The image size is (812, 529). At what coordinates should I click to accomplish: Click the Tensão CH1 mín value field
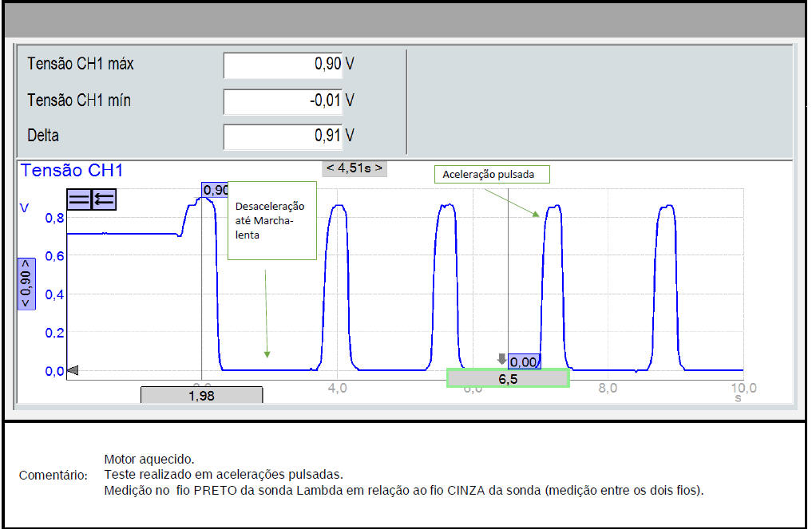[283, 101]
